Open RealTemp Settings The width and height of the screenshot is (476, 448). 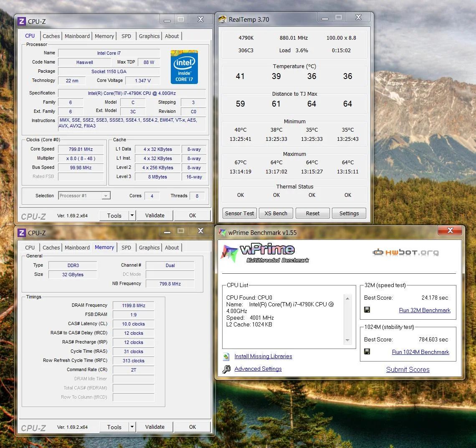click(349, 214)
